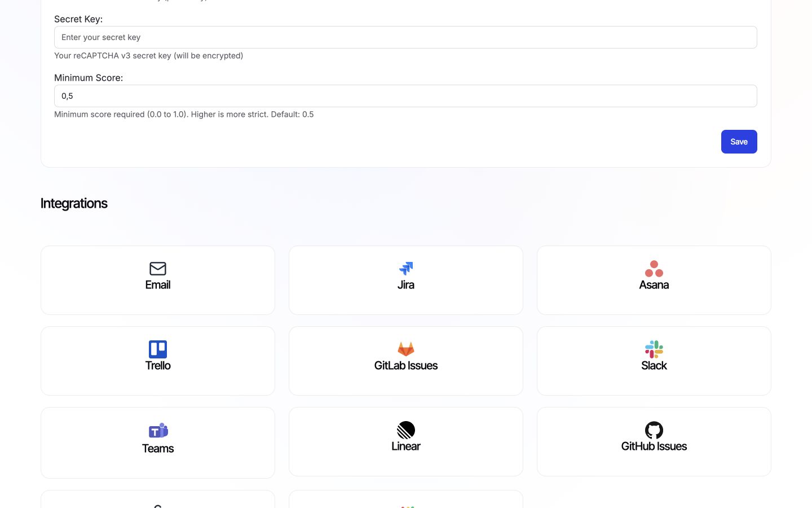Open the Teams label text
Screen dimensions: 812x508
click(x=158, y=449)
